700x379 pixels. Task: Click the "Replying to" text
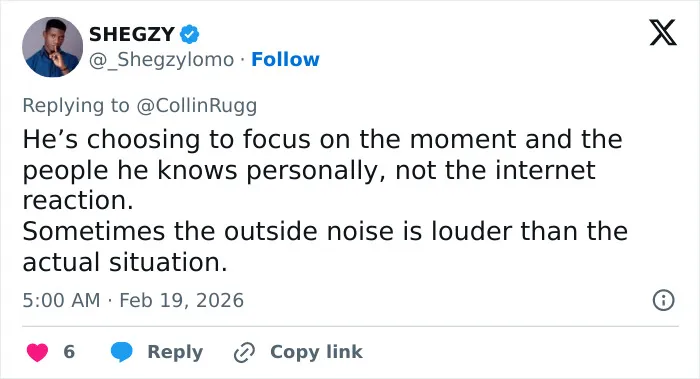[76, 106]
